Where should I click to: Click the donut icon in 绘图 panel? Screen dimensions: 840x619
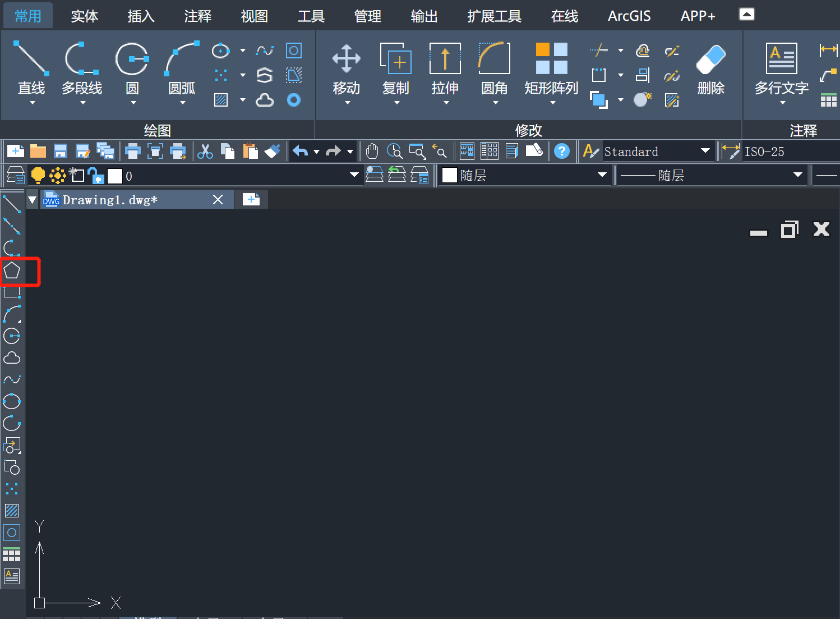tap(294, 100)
